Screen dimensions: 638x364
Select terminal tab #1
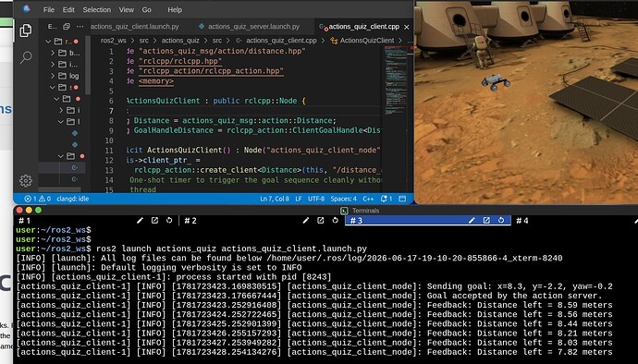(x=24, y=221)
